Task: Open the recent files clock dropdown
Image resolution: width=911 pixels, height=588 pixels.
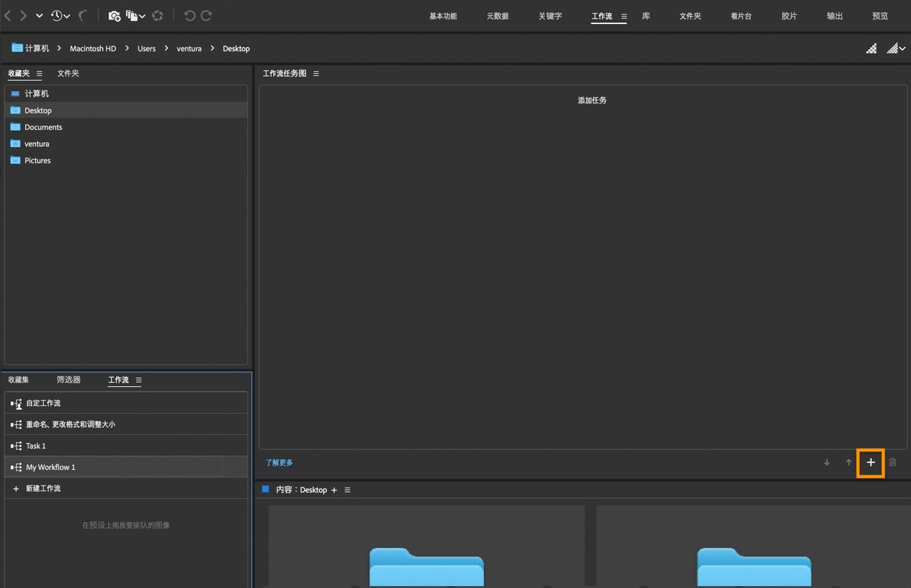Action: coord(60,16)
